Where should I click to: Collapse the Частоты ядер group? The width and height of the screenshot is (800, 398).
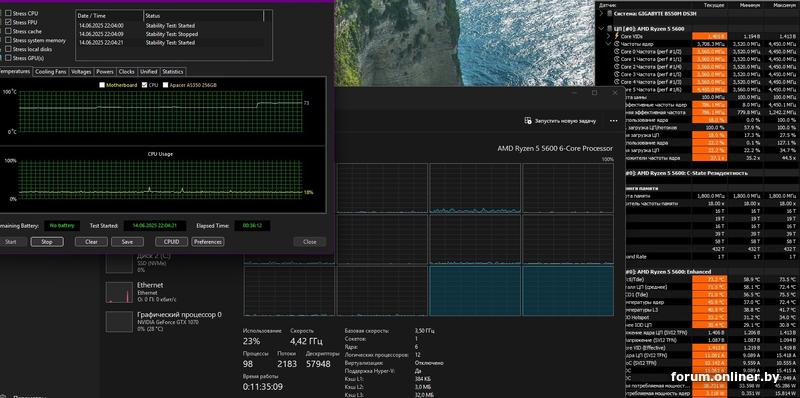tap(609, 44)
